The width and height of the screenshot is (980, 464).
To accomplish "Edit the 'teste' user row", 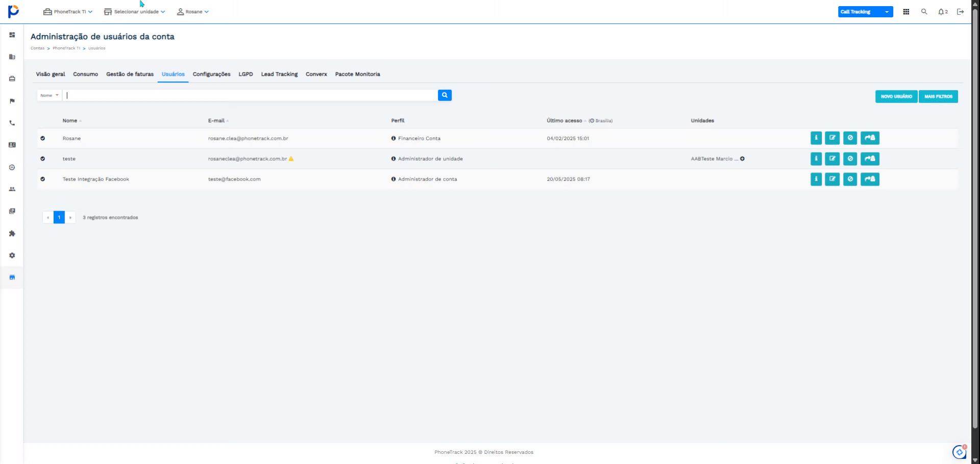I will [x=832, y=159].
